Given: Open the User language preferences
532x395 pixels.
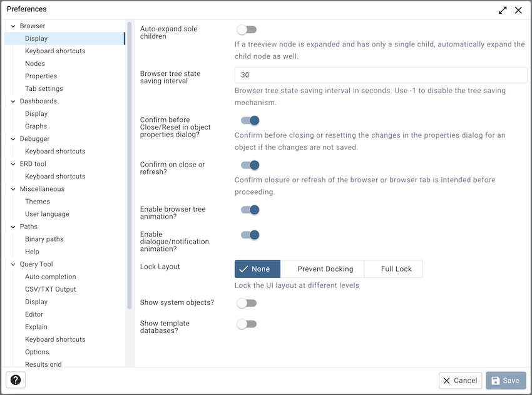Looking at the screenshot, I should [x=47, y=214].
